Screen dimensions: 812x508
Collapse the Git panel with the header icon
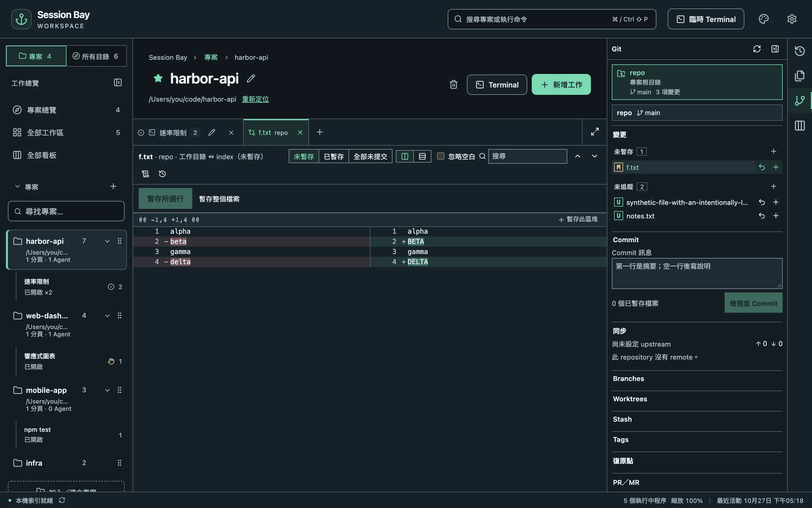click(x=775, y=49)
